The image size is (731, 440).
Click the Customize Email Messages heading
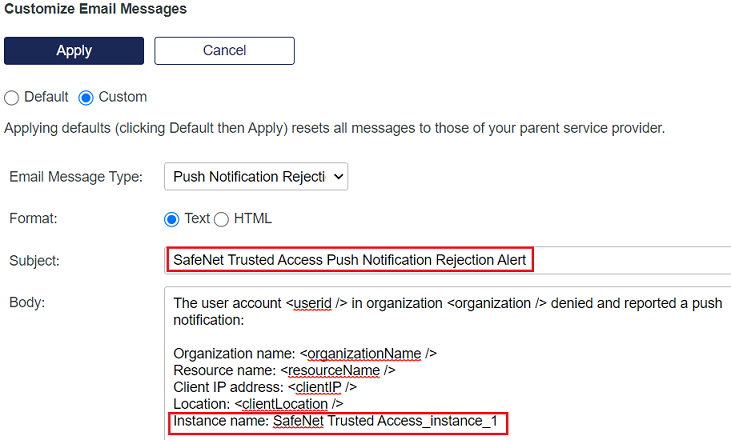(x=96, y=9)
